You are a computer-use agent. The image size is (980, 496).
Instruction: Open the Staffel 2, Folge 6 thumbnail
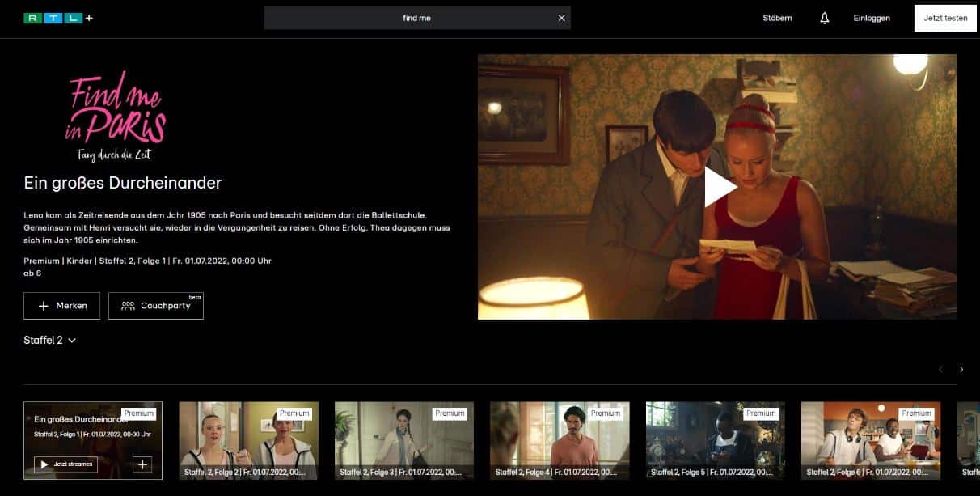871,440
